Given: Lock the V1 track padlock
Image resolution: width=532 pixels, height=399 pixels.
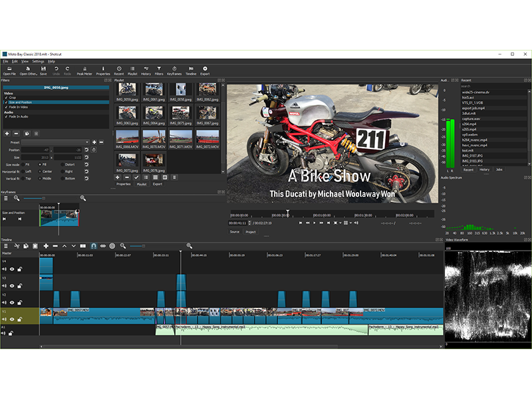Looking at the screenshot, I should pos(20,319).
